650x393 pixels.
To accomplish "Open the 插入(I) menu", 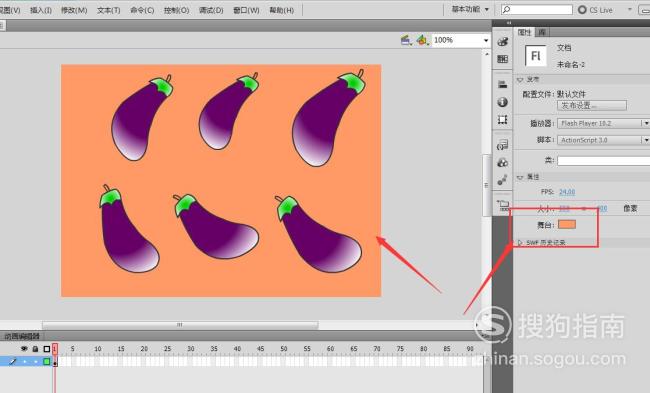I will 41,10.
